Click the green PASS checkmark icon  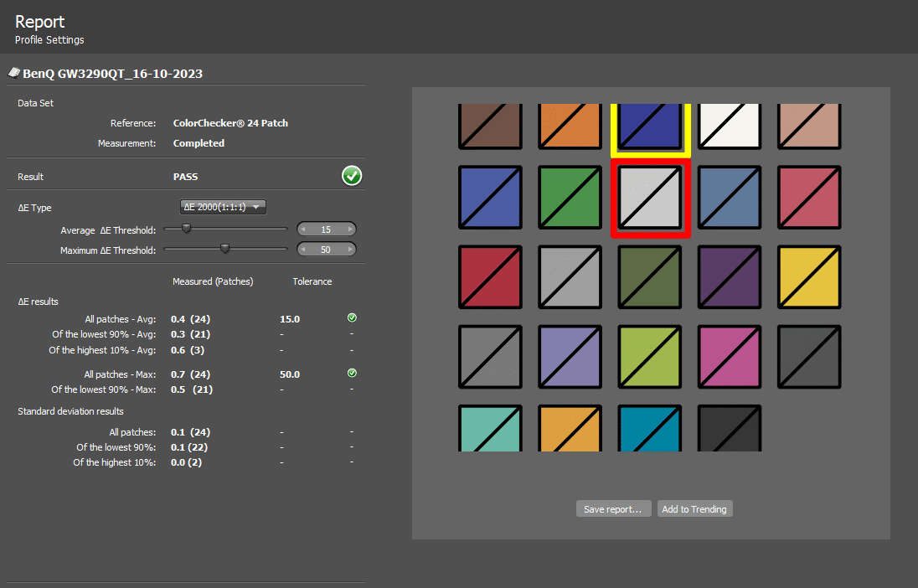(352, 176)
